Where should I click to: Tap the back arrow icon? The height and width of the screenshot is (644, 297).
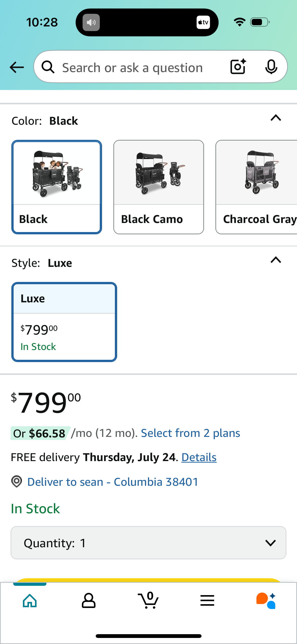pos(17,67)
